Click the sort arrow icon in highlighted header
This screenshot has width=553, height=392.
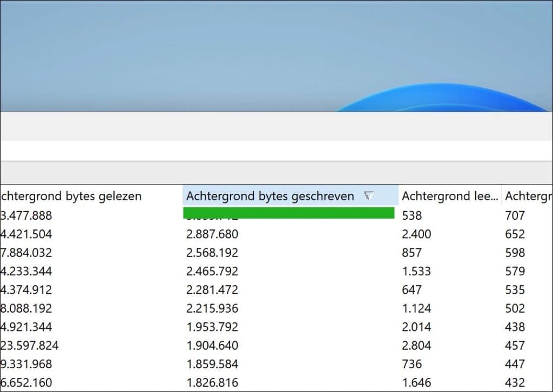click(368, 195)
